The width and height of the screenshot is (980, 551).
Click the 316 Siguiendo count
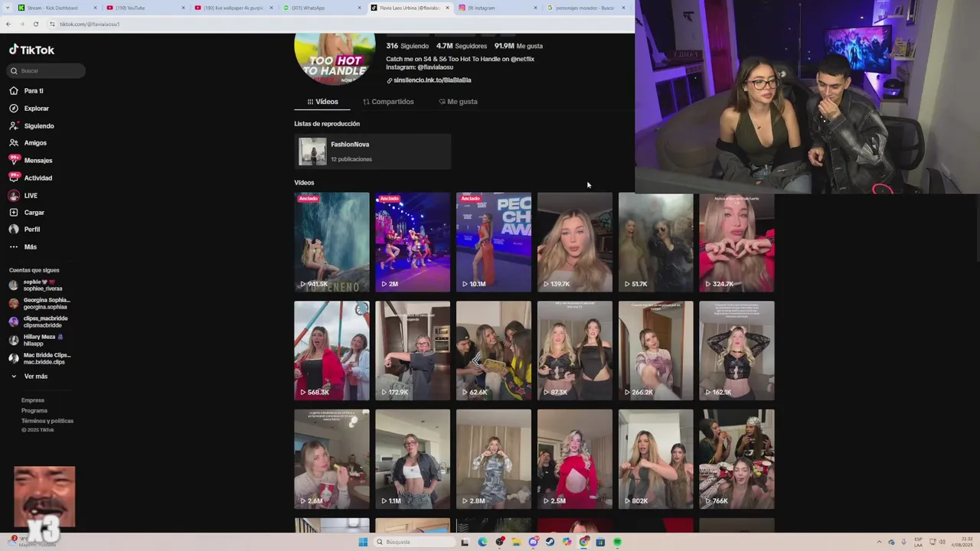point(407,46)
